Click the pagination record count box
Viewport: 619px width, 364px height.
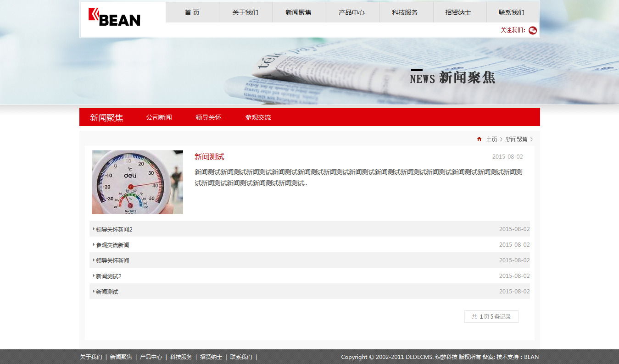tap(491, 316)
